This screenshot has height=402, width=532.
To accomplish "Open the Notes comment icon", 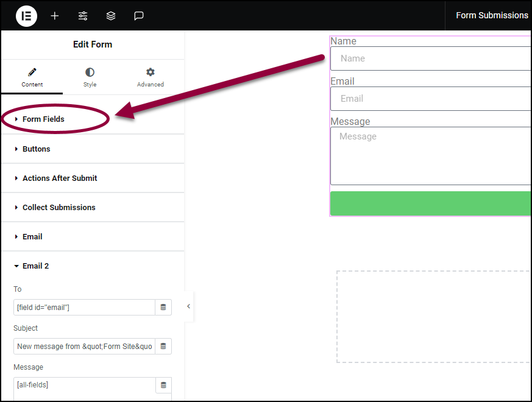I will coord(139,16).
